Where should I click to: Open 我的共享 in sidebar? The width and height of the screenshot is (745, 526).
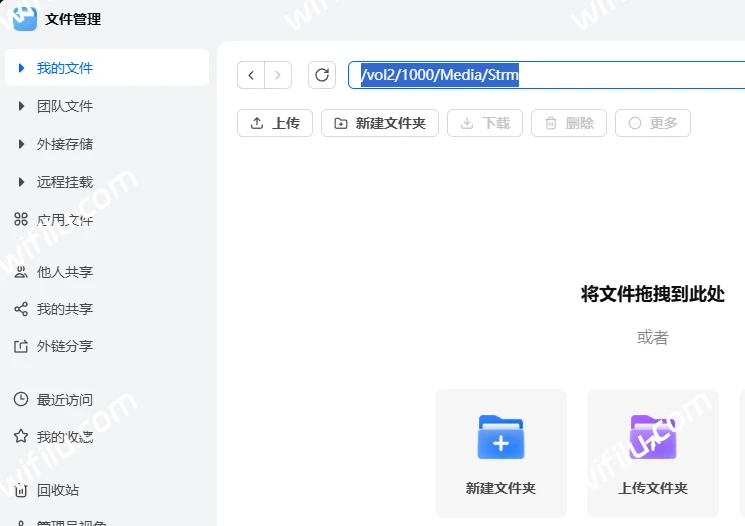point(64,310)
